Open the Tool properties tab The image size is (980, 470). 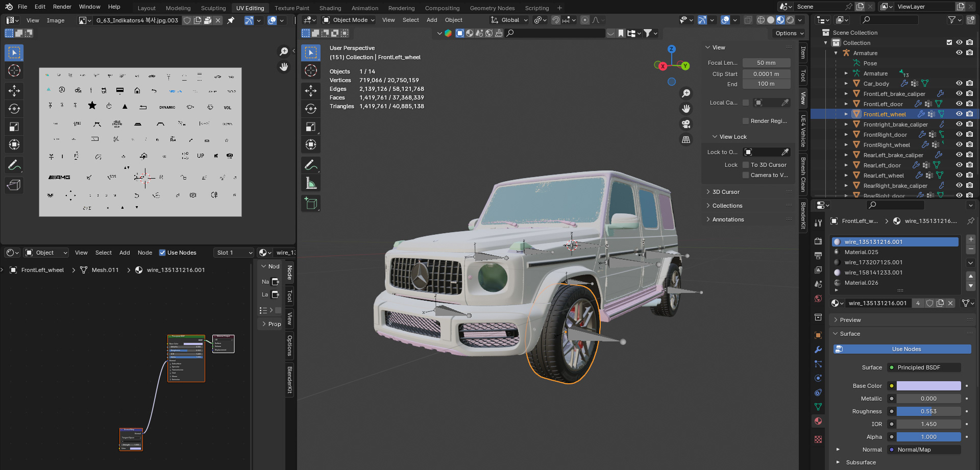click(818, 223)
